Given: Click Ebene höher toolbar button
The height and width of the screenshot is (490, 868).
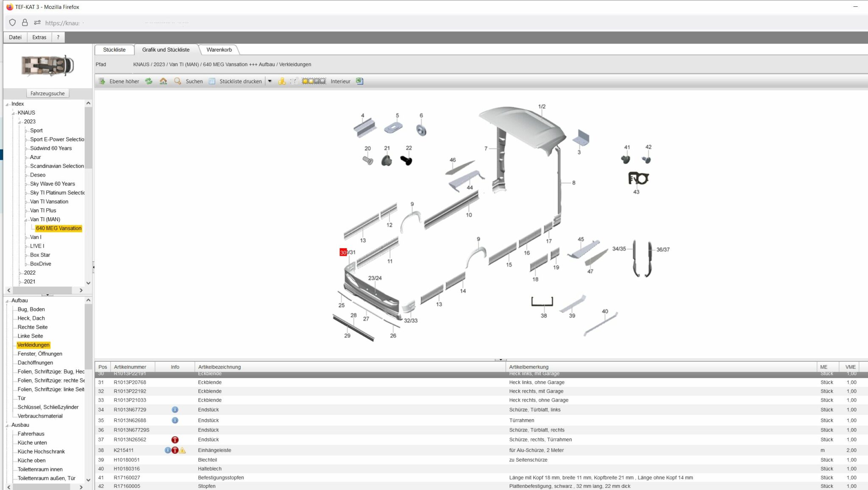Looking at the screenshot, I should click(x=119, y=81).
